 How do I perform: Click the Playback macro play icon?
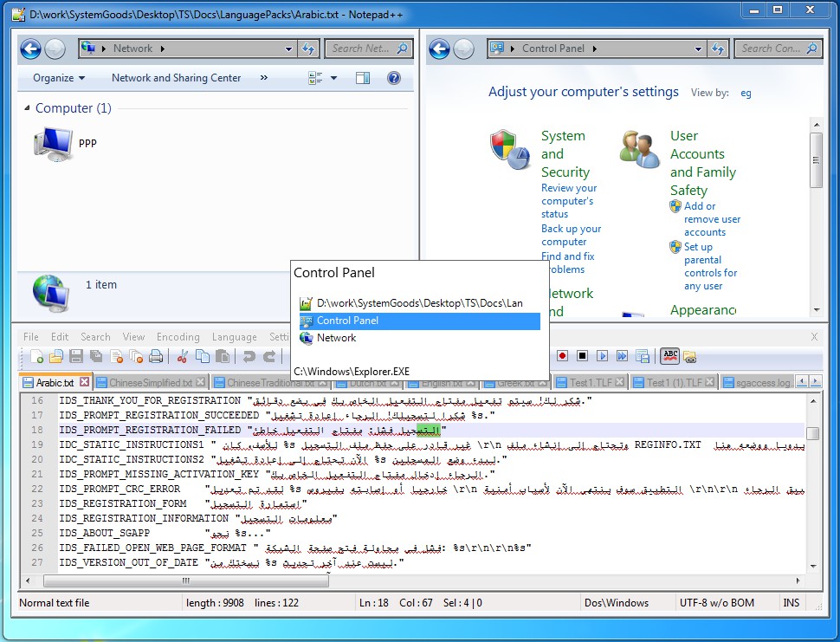click(602, 356)
